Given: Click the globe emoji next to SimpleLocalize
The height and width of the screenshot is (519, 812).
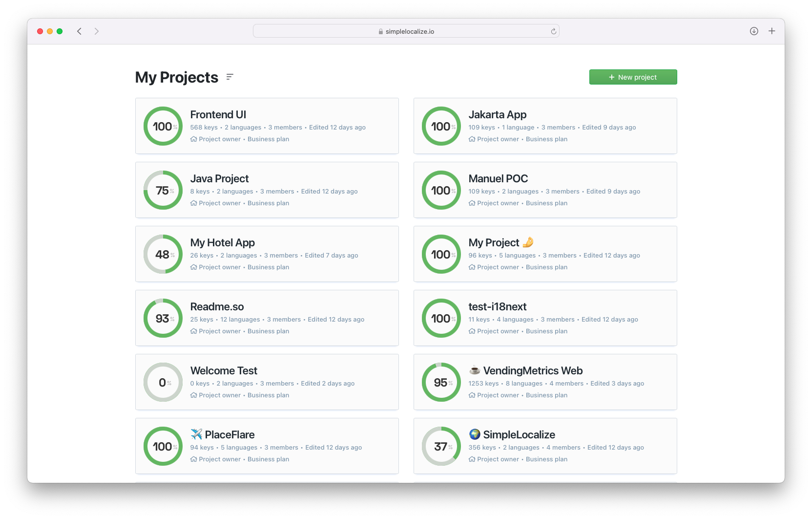Looking at the screenshot, I should [x=475, y=434].
